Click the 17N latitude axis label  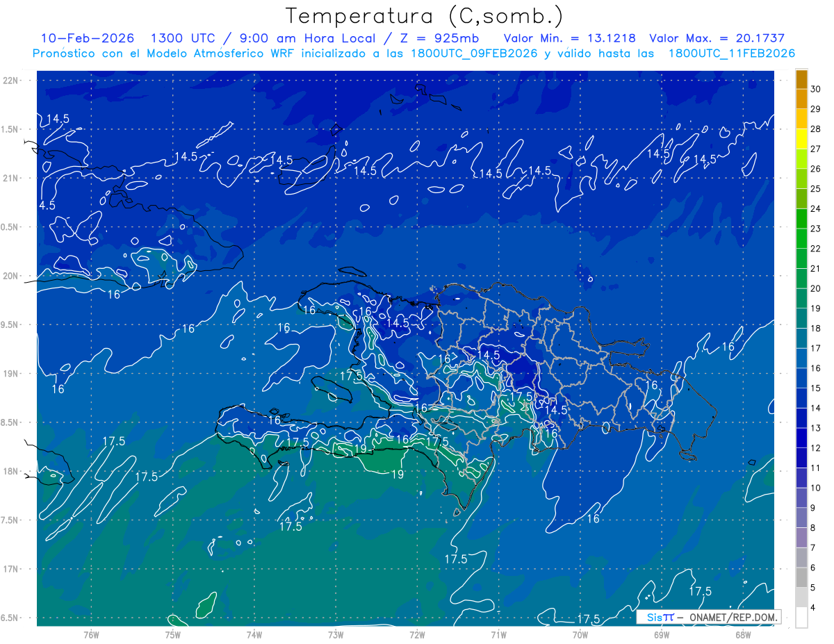tap(12, 569)
